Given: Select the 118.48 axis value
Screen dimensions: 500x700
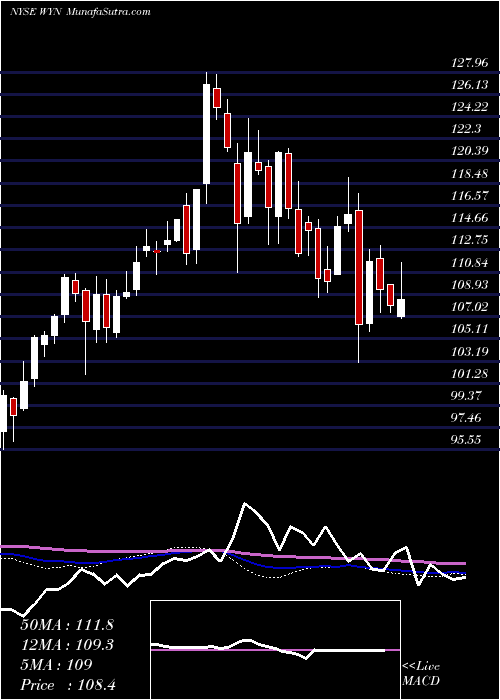Looking at the screenshot, I should coord(470,174).
